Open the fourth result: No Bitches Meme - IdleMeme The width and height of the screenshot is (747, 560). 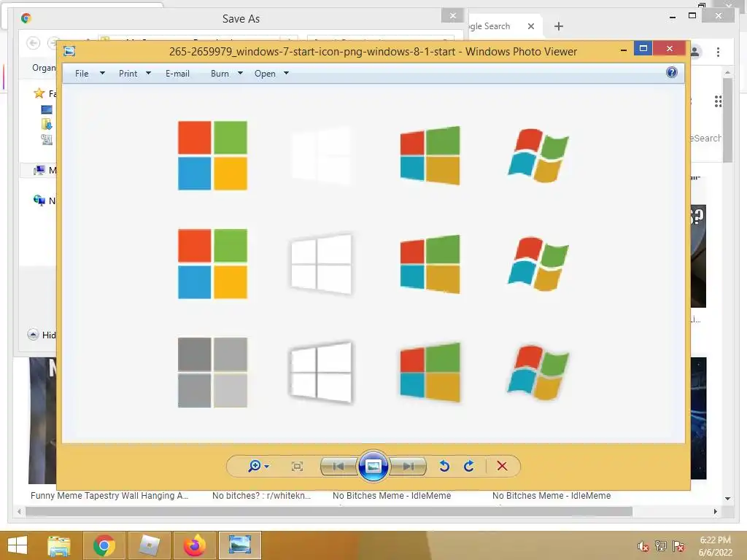coord(551,495)
